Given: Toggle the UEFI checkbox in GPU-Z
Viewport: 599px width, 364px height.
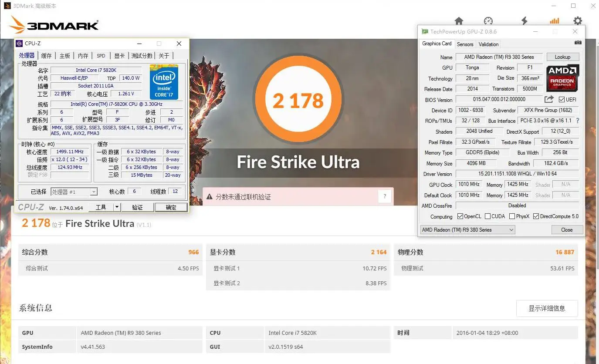Looking at the screenshot, I should pos(562,100).
